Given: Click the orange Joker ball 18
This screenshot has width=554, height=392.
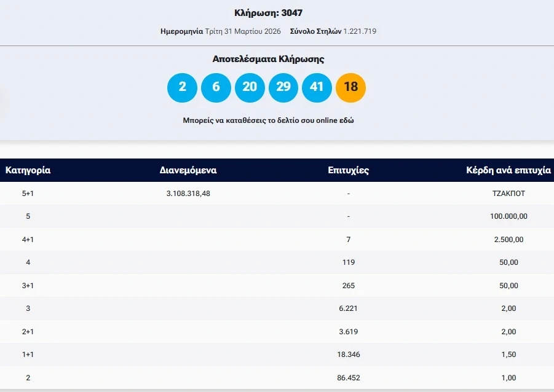Looking at the screenshot, I should (x=350, y=87).
